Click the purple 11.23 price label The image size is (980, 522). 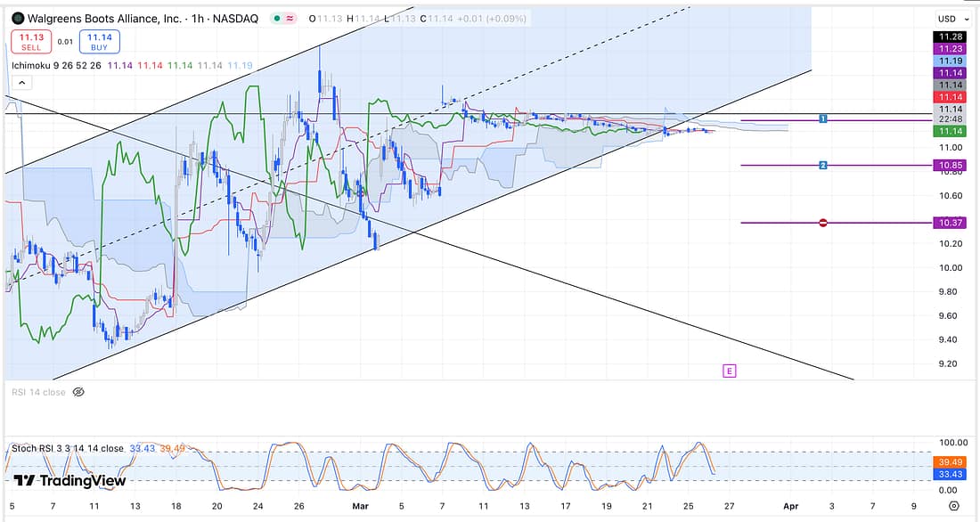(x=950, y=49)
